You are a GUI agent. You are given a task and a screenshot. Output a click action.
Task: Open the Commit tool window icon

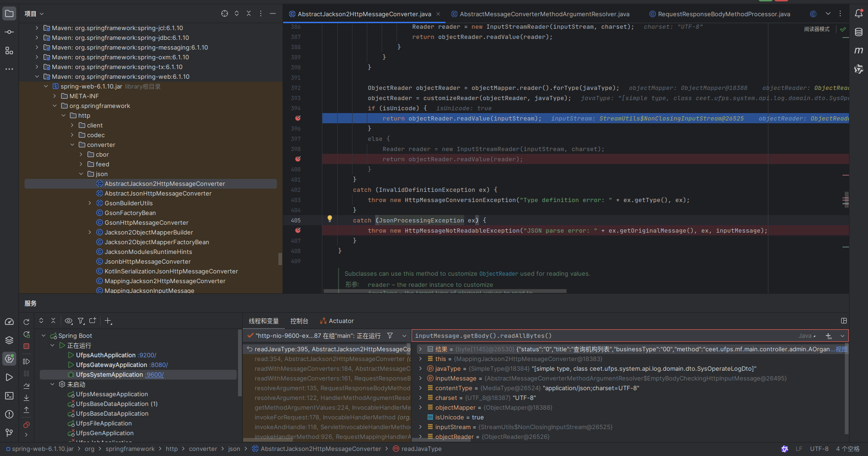point(9,32)
